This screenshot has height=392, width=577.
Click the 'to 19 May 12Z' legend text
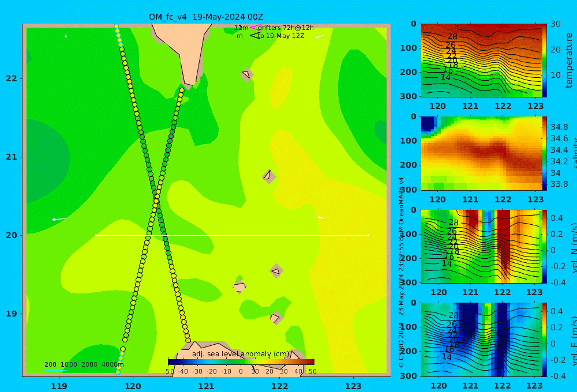pyautogui.click(x=281, y=36)
